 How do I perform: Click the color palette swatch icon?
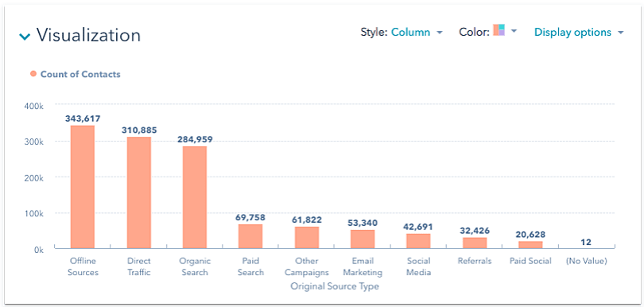pos(499,30)
